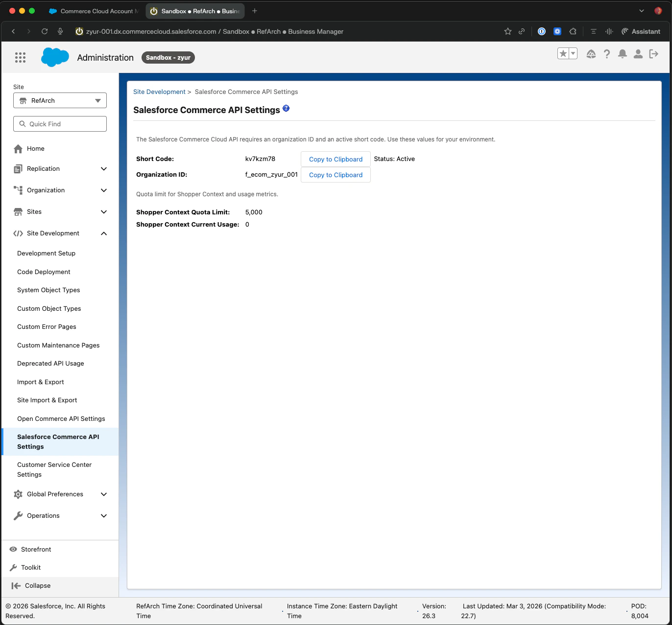Open the browser extensions puzzle icon
672x625 pixels.
click(573, 31)
